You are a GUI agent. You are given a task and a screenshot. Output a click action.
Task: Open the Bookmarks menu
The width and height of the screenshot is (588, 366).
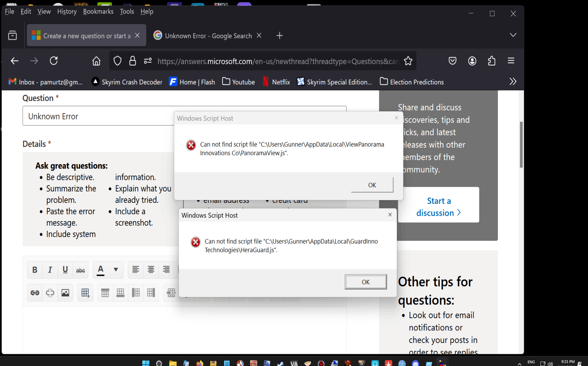click(x=98, y=11)
